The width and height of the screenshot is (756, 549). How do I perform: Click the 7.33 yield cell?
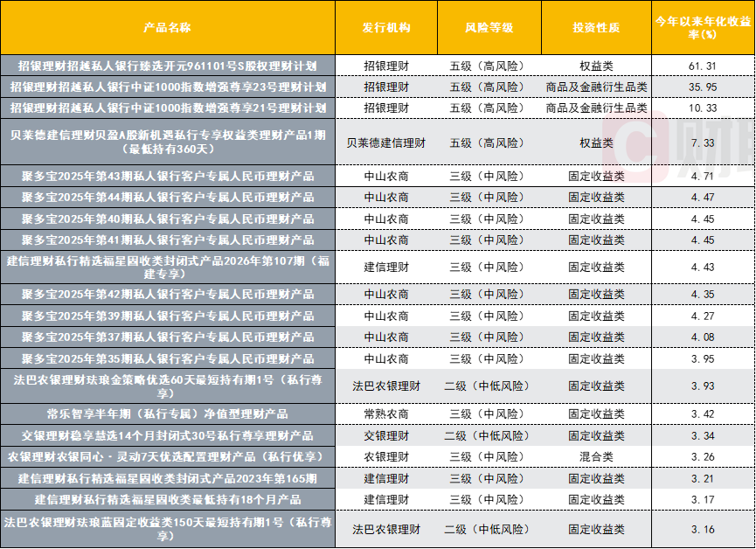[x=703, y=142]
